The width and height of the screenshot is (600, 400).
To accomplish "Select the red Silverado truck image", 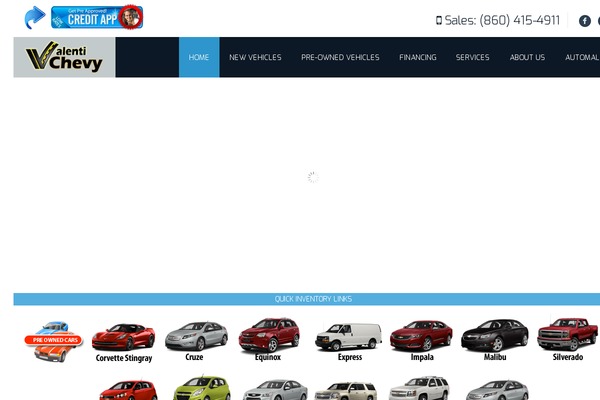I will coord(567,334).
